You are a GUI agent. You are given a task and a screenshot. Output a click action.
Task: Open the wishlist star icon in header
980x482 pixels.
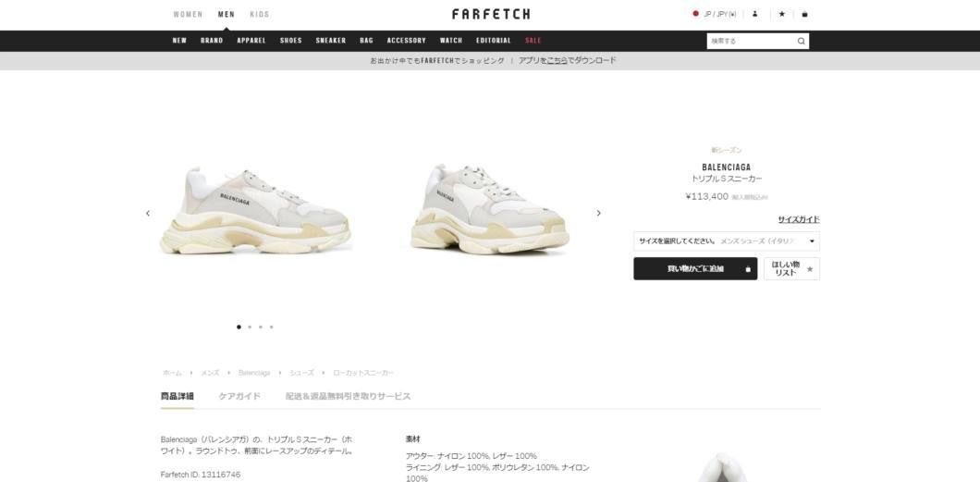coord(781,14)
